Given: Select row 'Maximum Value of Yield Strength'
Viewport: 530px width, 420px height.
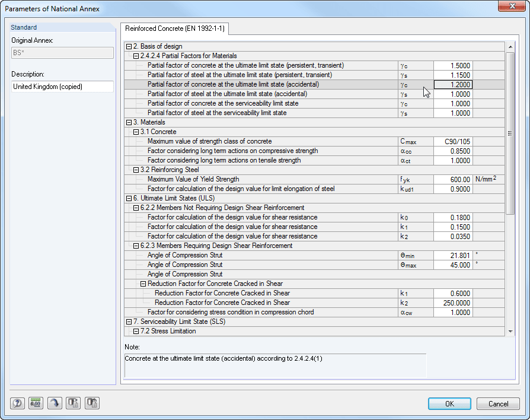Looking at the screenshot, I should click(314, 179).
